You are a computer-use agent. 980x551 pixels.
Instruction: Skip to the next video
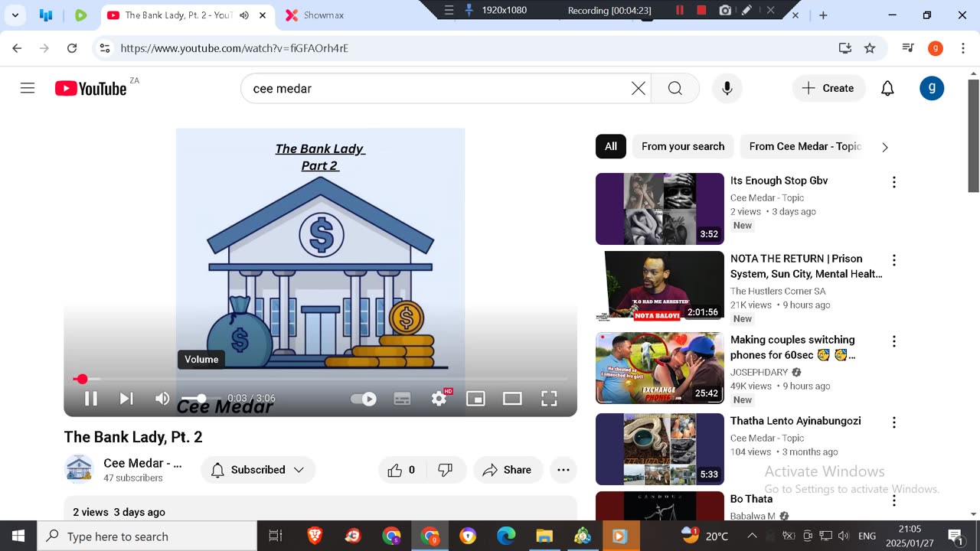pos(126,398)
